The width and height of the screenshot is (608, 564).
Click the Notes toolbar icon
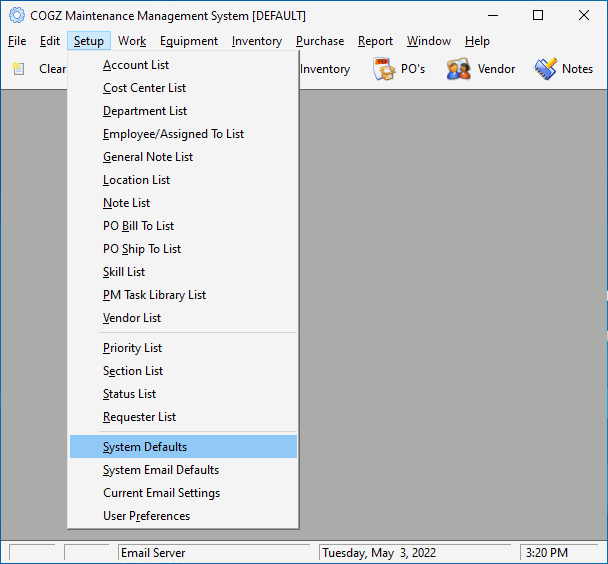pos(545,69)
